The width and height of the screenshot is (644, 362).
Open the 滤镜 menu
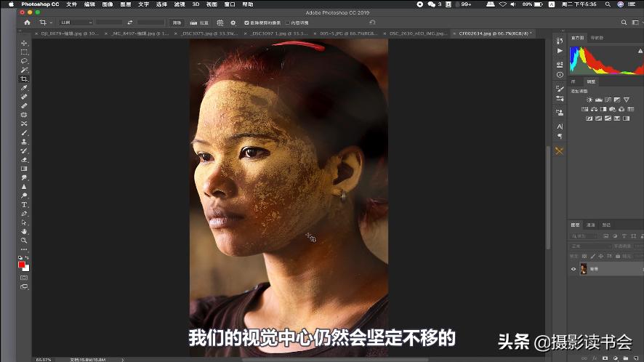[x=180, y=4]
